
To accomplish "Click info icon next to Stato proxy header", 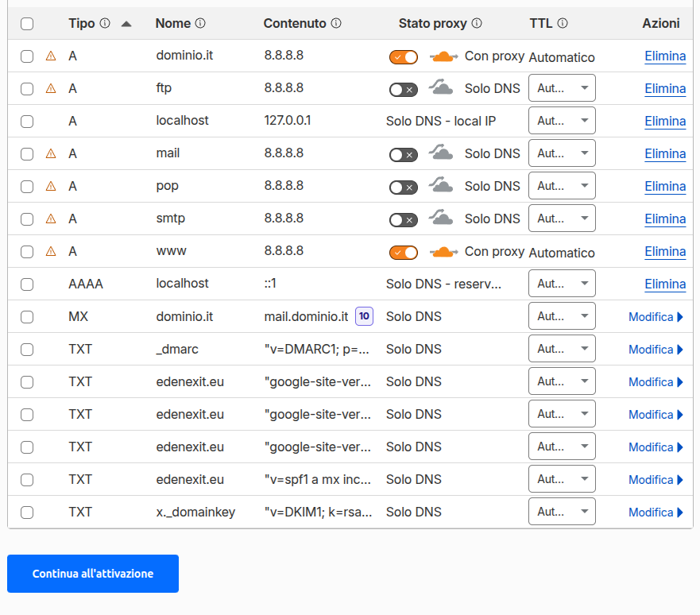I will [477, 23].
